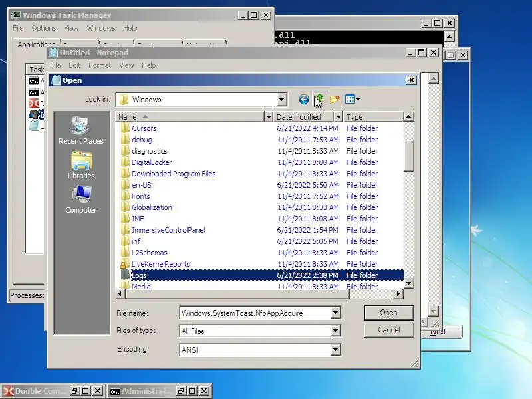Open Recent Places in the sidebar
The height and width of the screenshot is (399, 532).
pyautogui.click(x=80, y=130)
